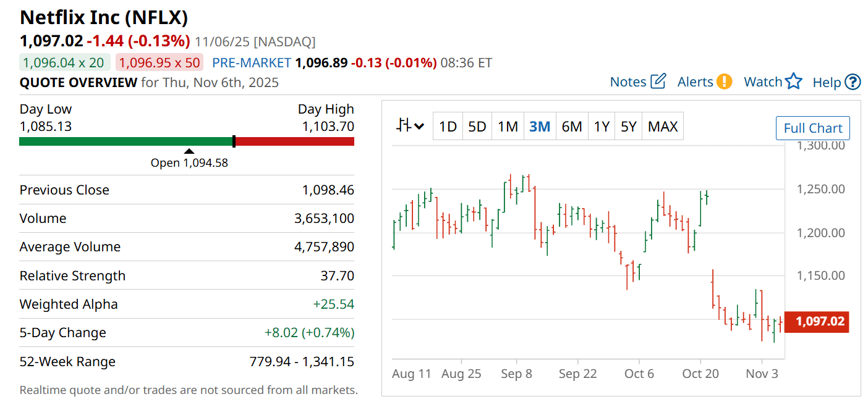This screenshot has width=868, height=402.
Task: Click the Open price triangle marker
Action: [189, 151]
